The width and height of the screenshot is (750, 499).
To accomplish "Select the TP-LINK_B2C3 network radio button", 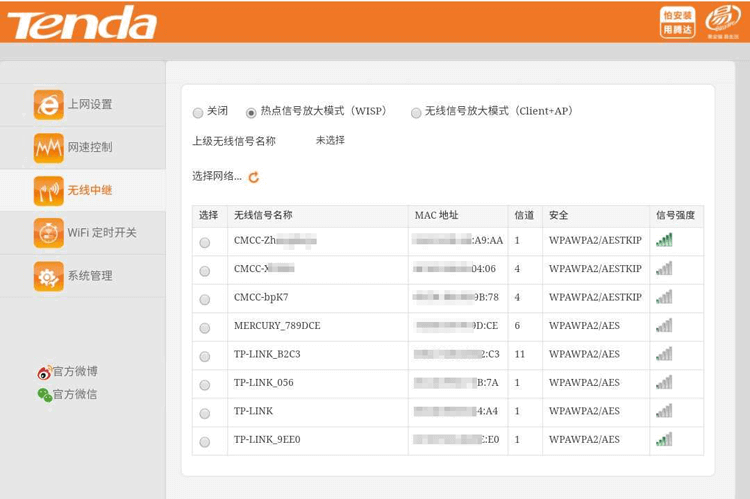I will coord(205,356).
